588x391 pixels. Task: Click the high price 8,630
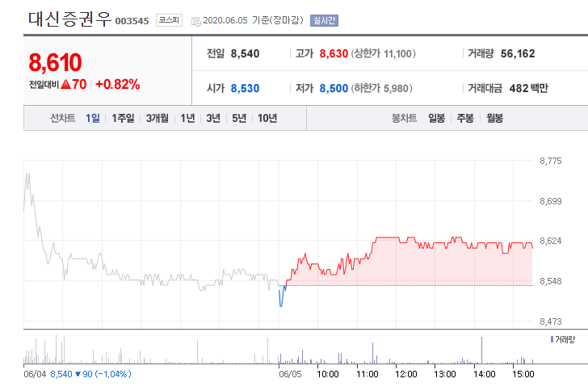[x=334, y=53]
